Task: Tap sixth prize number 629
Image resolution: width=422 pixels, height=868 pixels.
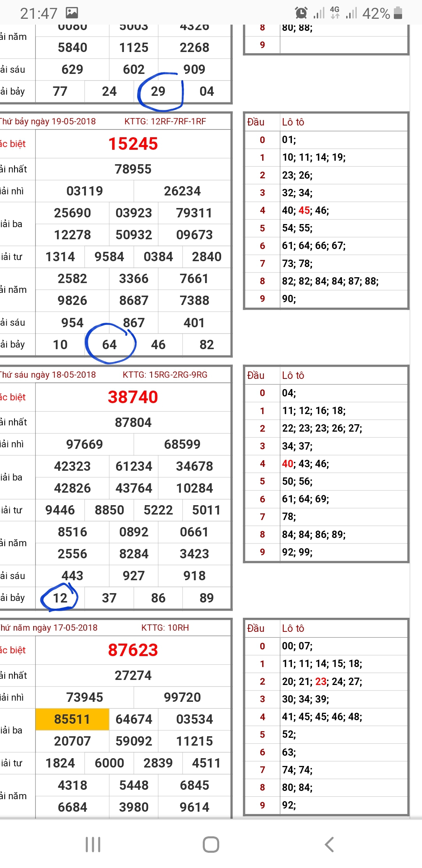Action: (72, 70)
